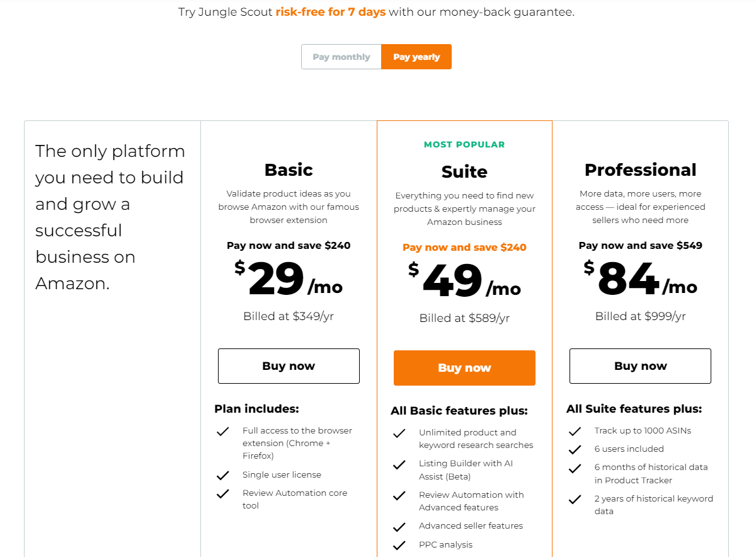Click checkmark beside Review Automation core tool
756x557 pixels.
point(222,494)
